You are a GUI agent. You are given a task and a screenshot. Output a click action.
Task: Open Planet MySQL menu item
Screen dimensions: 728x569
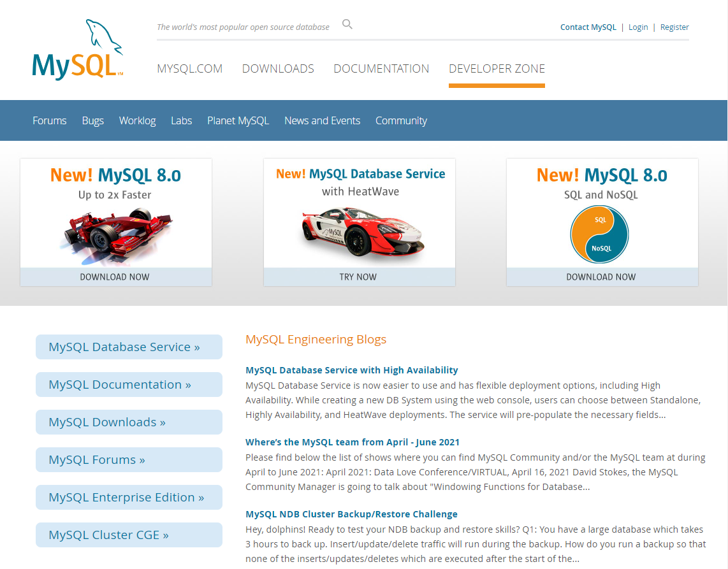pyautogui.click(x=238, y=120)
